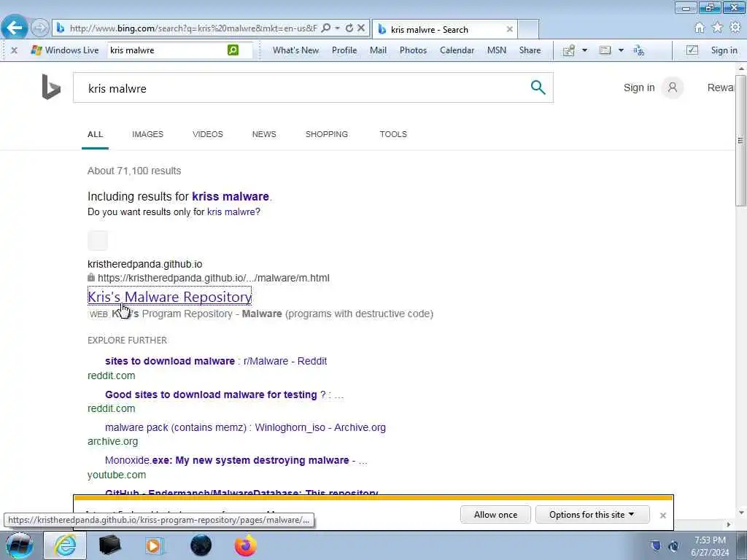
Task: Click the toolbar translate icon
Action: [639, 50]
